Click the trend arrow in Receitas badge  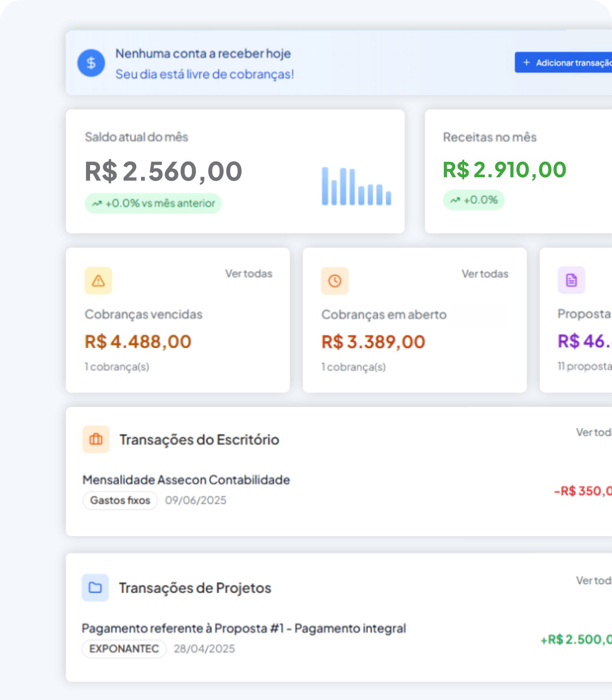coord(455,200)
